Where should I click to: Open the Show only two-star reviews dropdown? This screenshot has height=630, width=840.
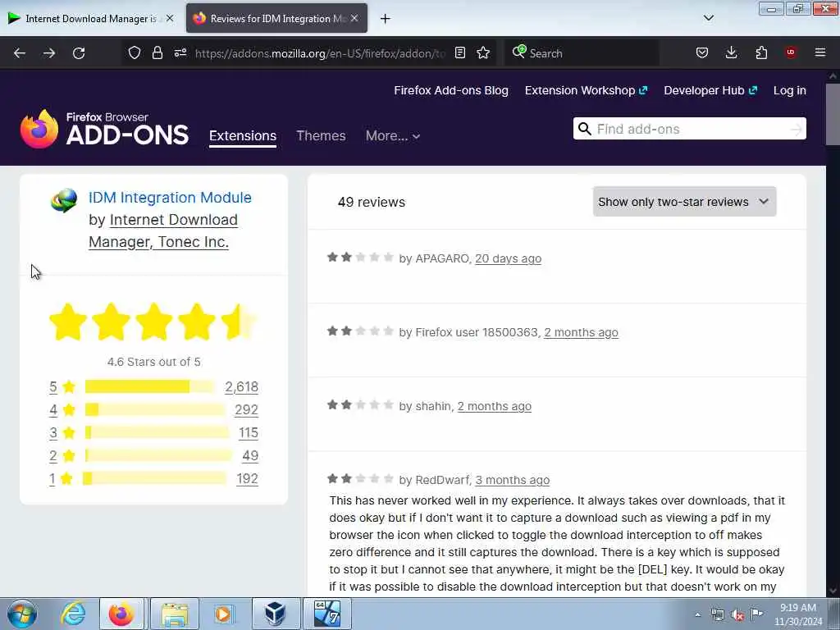coord(684,202)
